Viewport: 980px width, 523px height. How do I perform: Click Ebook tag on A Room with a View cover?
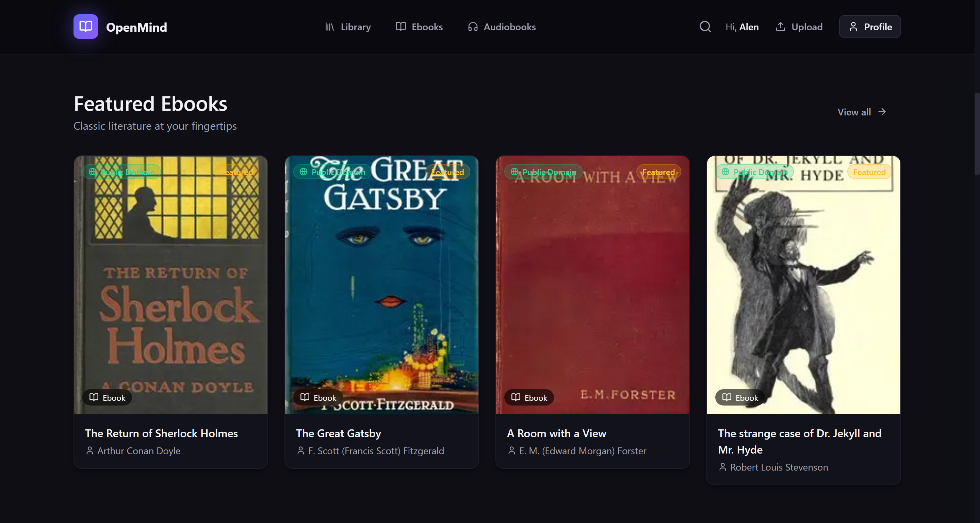tap(529, 397)
